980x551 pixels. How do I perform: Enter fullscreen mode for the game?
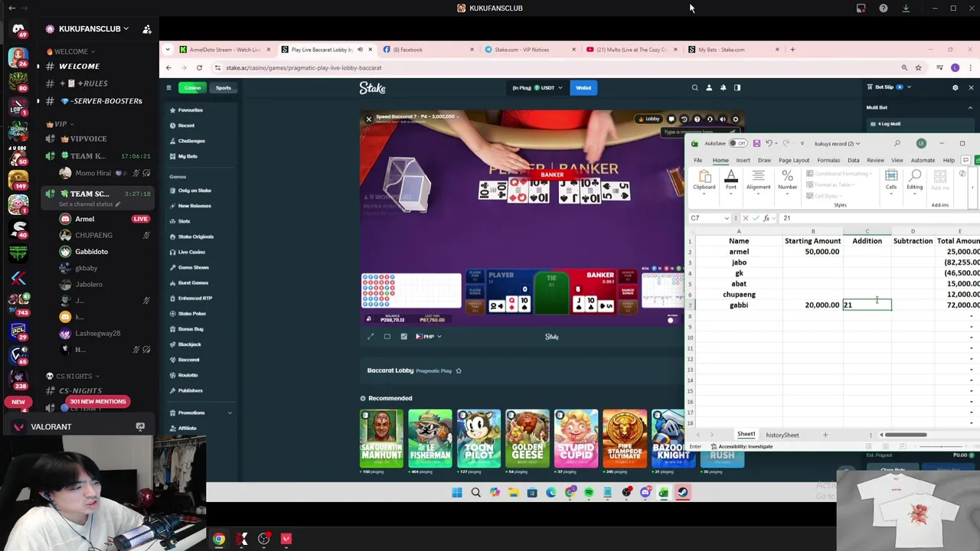[x=371, y=337]
